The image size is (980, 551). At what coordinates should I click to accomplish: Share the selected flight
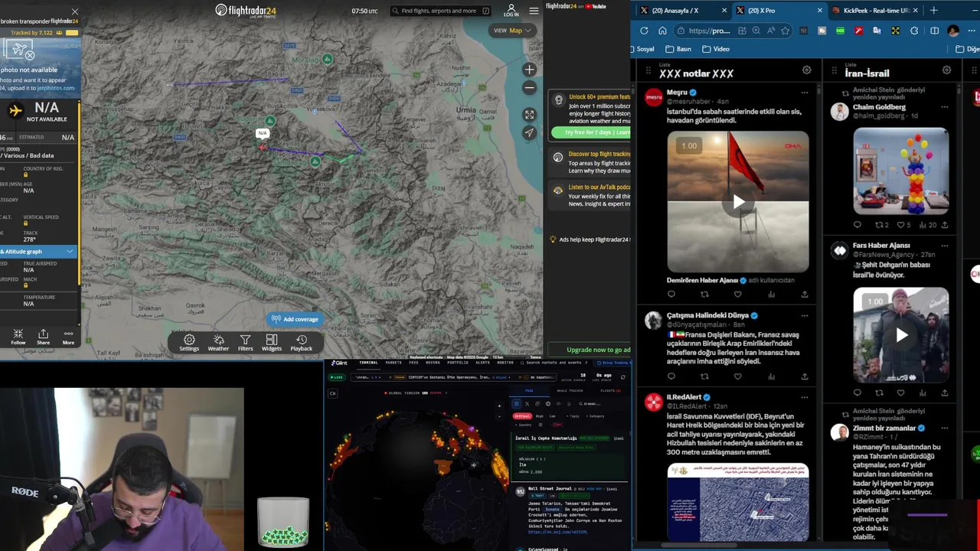tap(43, 337)
